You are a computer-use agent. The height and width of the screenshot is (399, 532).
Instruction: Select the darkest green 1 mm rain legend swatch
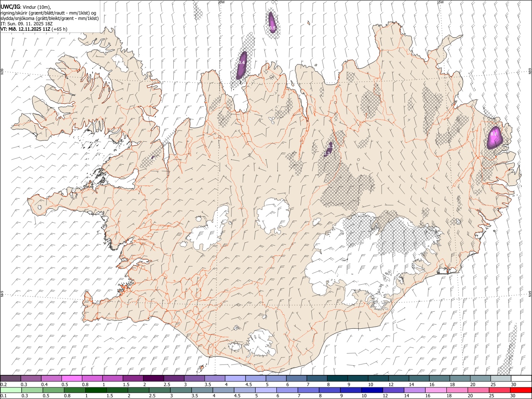96,390
